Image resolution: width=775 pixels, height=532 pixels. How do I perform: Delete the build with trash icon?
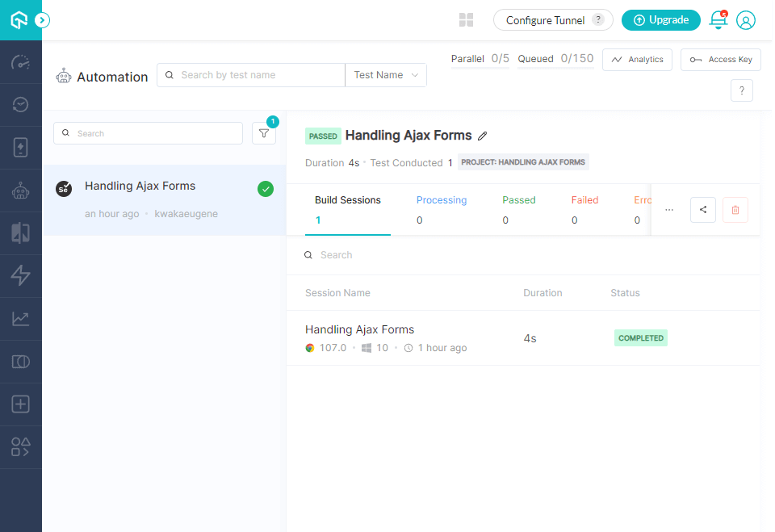[735, 210]
